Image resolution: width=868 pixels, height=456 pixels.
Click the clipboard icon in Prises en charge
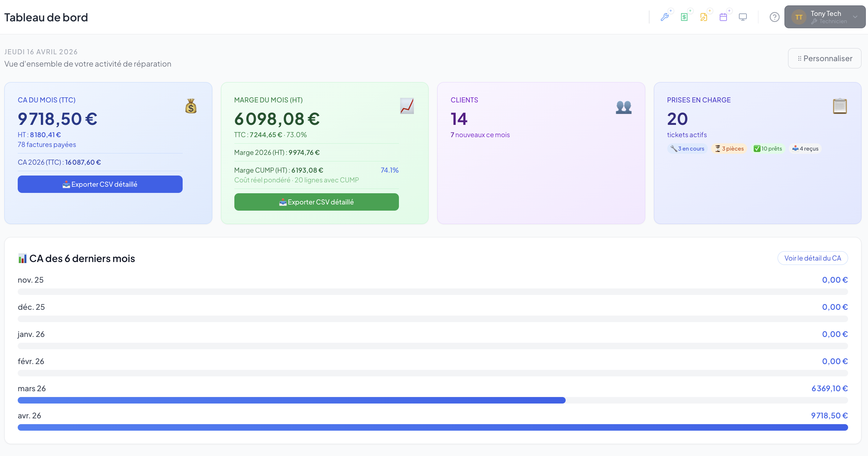point(840,106)
